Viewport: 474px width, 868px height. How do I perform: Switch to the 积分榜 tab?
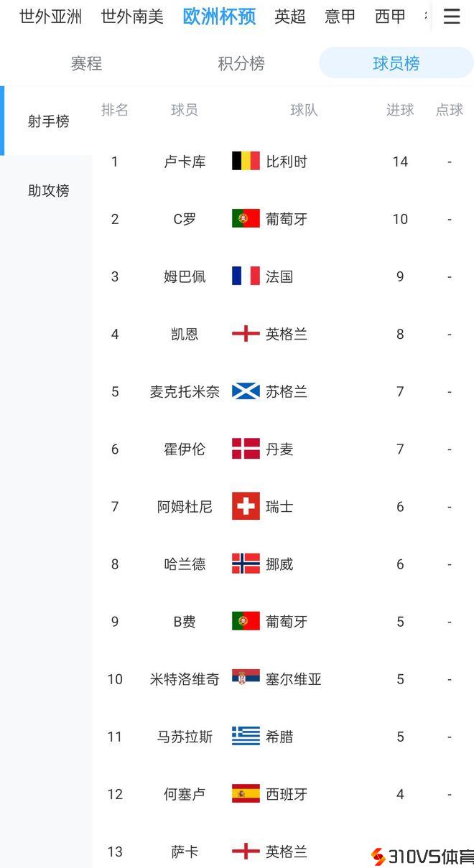pyautogui.click(x=241, y=63)
